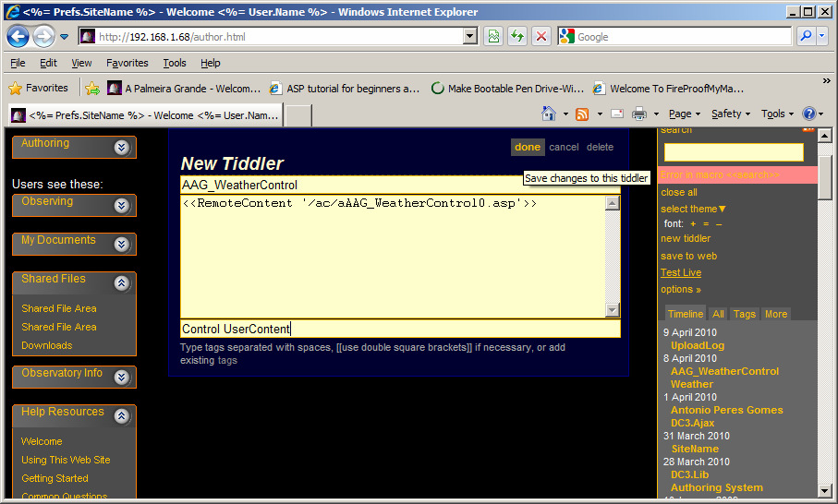The image size is (838, 504).
Task: Open Welcome To FireProofMyMa favorite
Action: [668, 89]
